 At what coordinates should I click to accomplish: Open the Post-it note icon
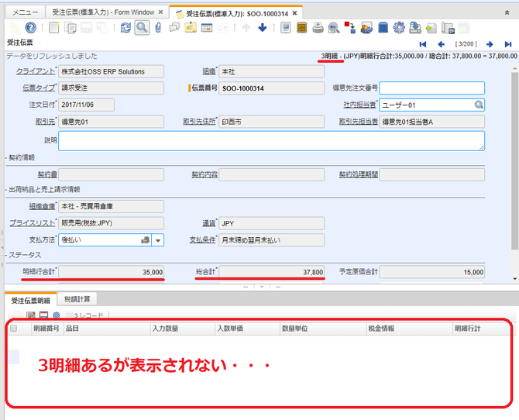(191, 27)
